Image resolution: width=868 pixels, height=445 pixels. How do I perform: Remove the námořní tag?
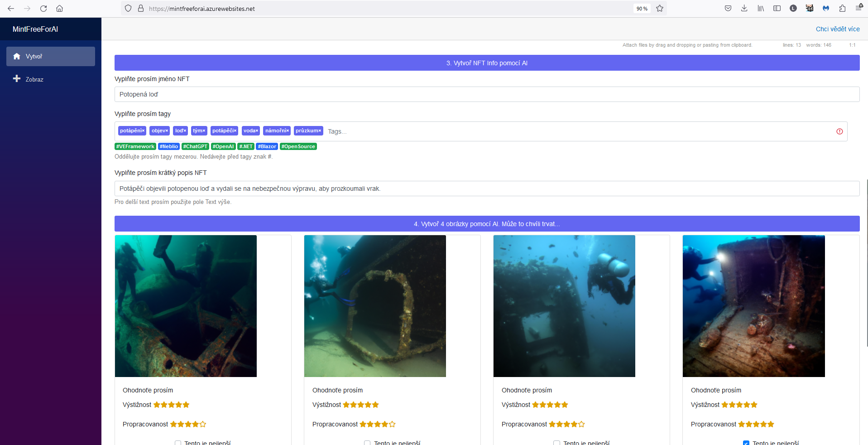click(x=288, y=131)
